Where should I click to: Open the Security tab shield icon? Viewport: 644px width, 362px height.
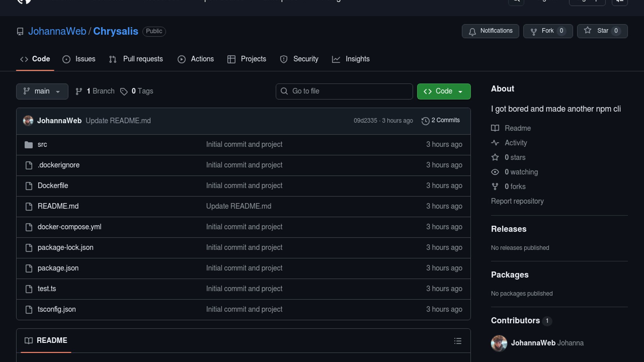pos(284,59)
